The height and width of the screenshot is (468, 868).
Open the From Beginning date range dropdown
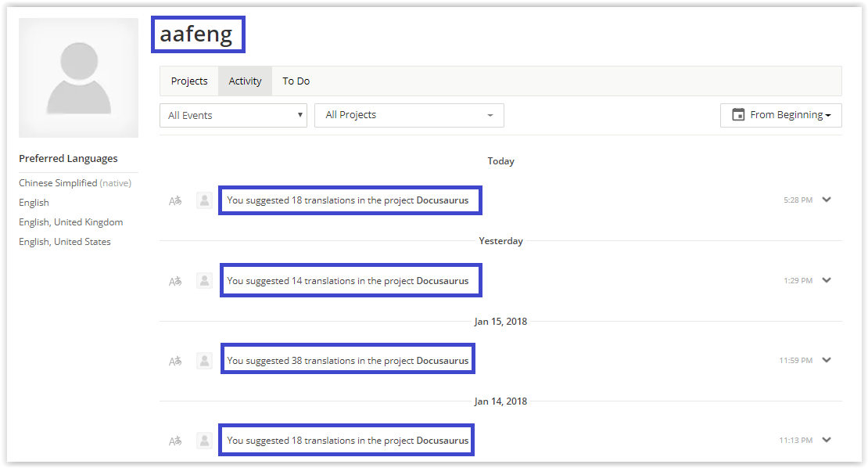(780, 115)
